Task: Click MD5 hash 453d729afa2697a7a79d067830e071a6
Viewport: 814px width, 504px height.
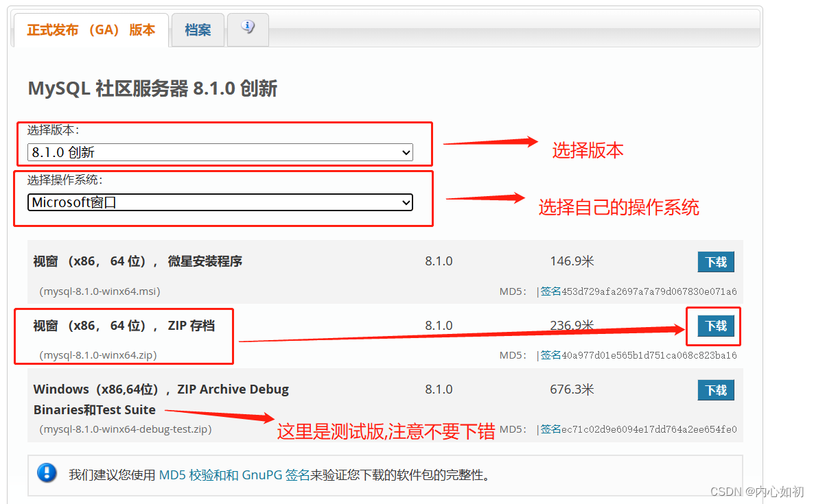Action: coord(649,291)
